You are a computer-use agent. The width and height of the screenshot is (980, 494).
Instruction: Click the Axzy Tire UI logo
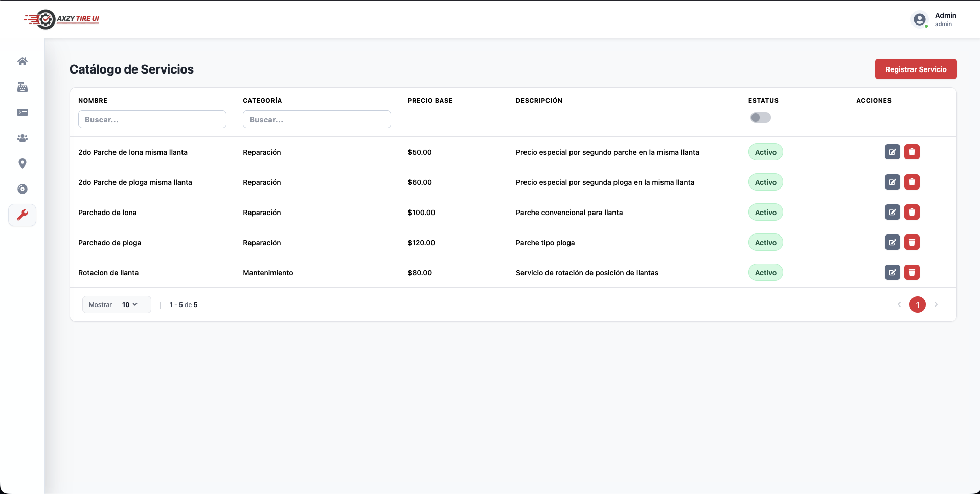point(61,19)
